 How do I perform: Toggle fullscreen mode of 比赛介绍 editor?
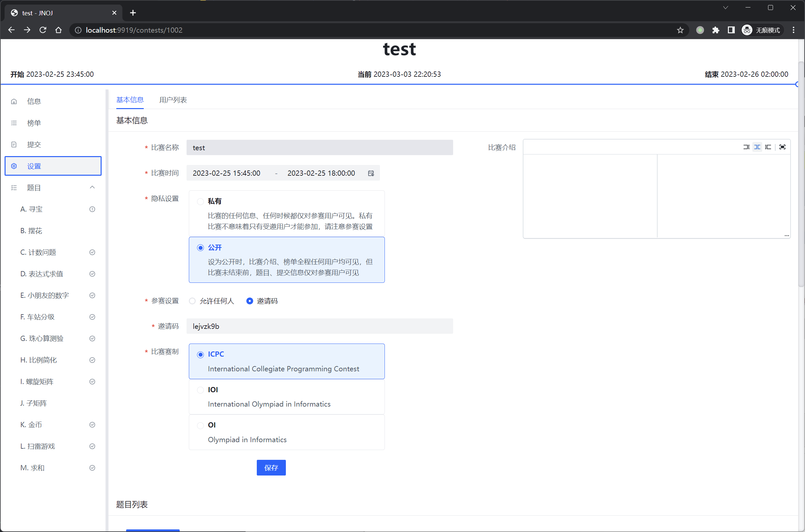click(782, 147)
